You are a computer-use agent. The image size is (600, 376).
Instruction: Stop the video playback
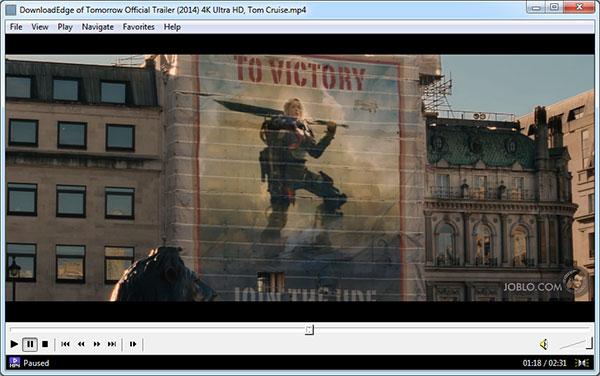(x=45, y=344)
